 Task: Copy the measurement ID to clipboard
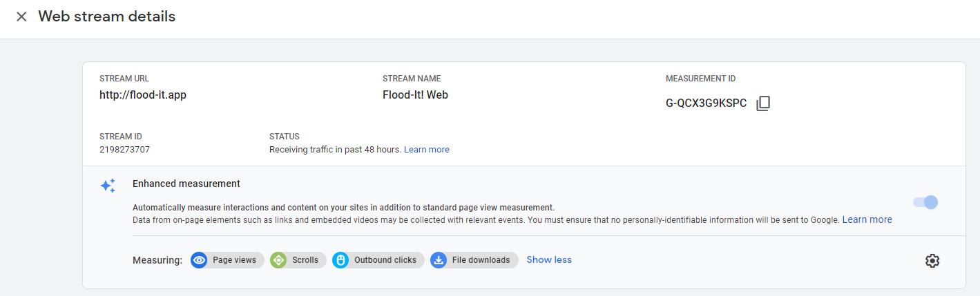pyautogui.click(x=762, y=103)
